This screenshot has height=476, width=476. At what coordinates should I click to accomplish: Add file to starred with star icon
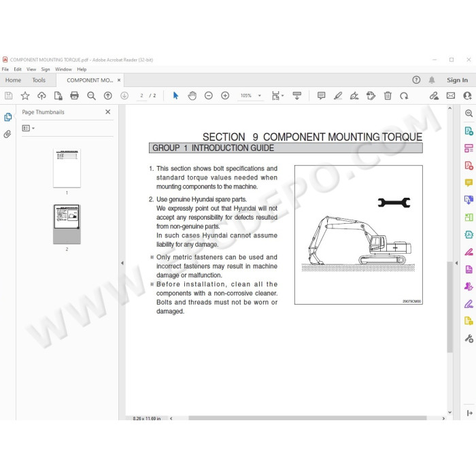click(x=25, y=96)
